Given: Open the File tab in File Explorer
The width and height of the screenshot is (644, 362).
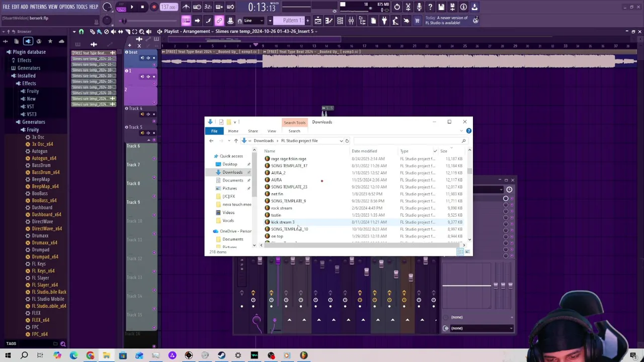Looking at the screenshot, I should tap(214, 131).
